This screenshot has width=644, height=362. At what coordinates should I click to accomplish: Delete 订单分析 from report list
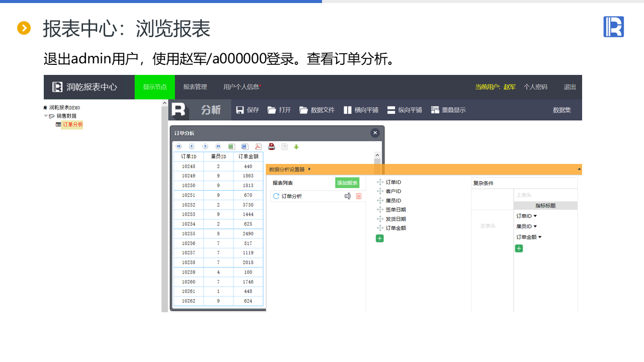click(359, 196)
